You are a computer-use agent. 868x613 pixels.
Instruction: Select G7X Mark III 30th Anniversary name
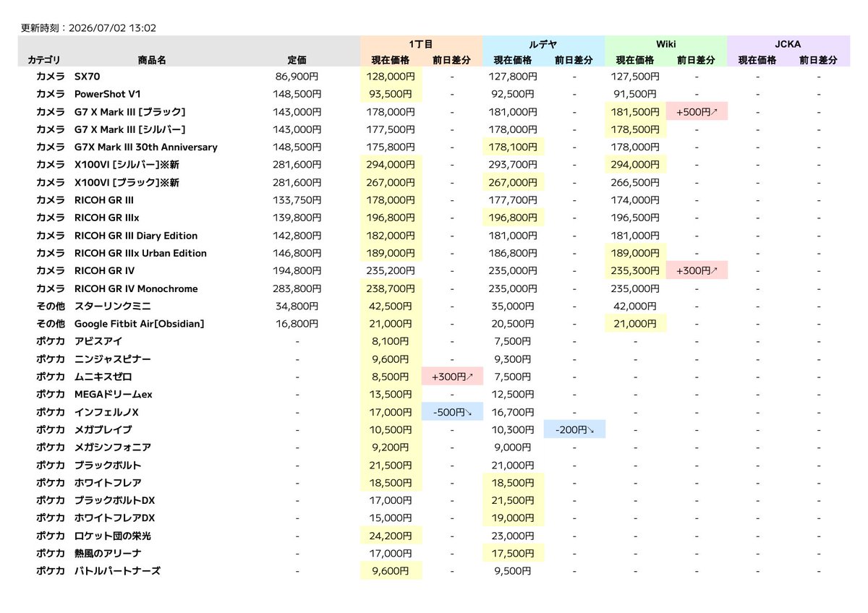[x=146, y=147]
